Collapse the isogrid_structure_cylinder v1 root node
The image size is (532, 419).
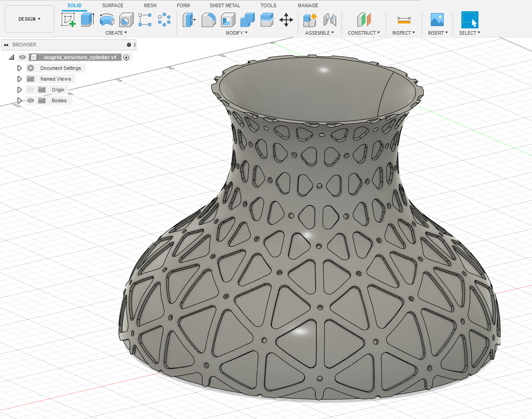[x=12, y=57]
